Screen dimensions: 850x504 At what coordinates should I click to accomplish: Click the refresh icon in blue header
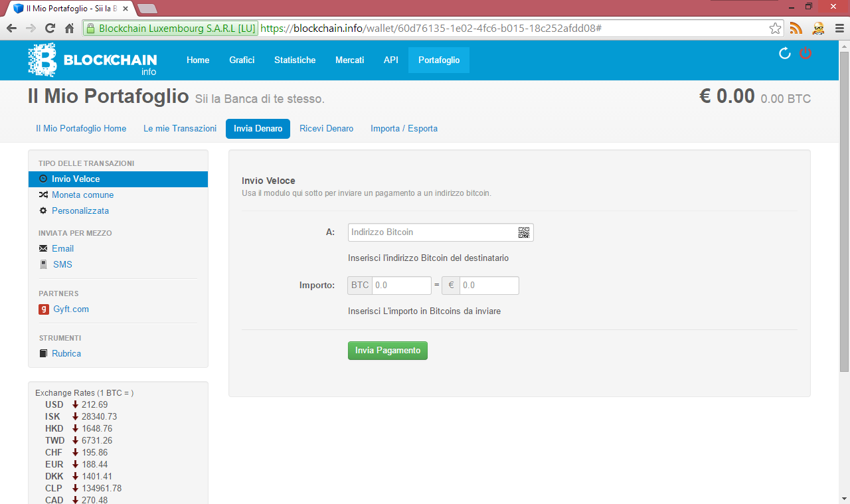(x=785, y=53)
